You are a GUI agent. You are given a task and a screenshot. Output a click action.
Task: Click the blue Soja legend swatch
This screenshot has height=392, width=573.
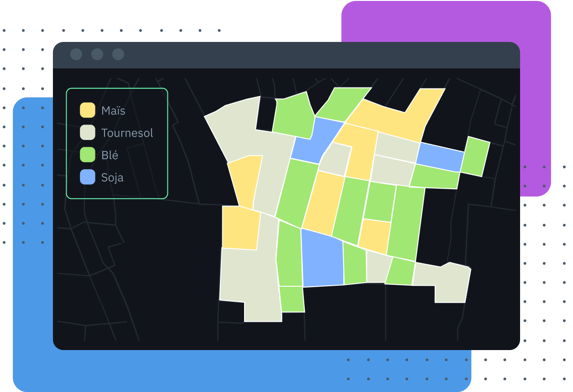click(88, 177)
